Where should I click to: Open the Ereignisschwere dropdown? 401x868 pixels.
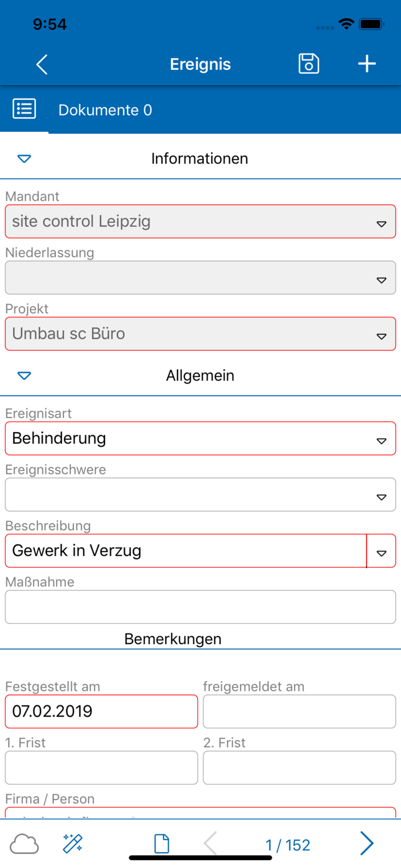(x=200, y=494)
